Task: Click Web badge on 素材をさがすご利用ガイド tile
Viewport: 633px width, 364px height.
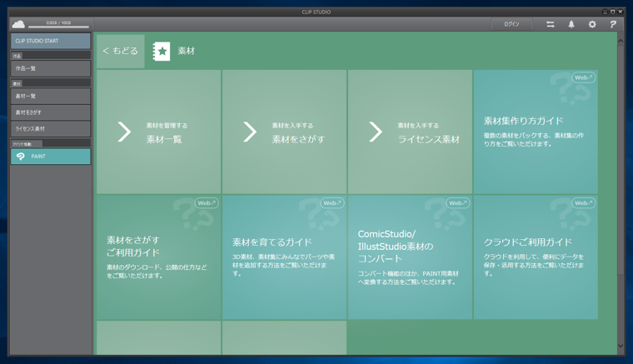Action: coord(207,203)
